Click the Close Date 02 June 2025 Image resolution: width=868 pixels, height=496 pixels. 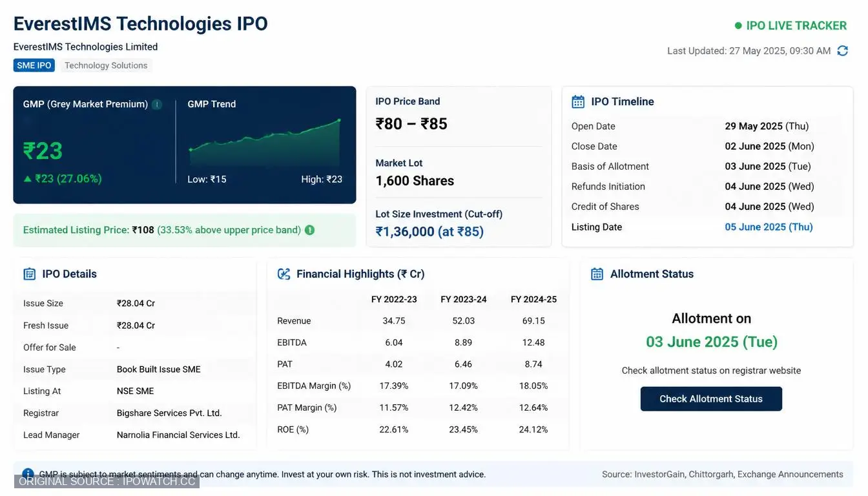click(769, 146)
